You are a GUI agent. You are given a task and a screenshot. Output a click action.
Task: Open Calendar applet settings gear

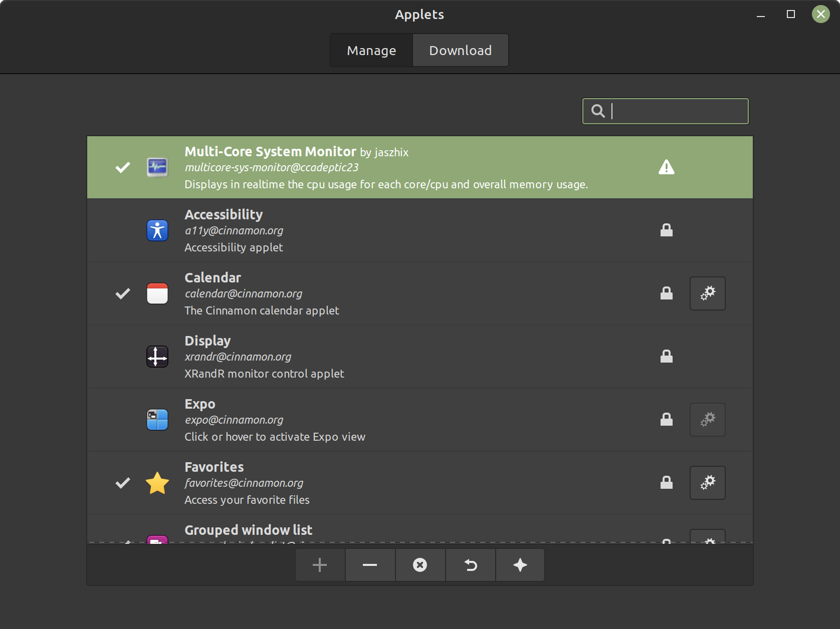tap(707, 293)
